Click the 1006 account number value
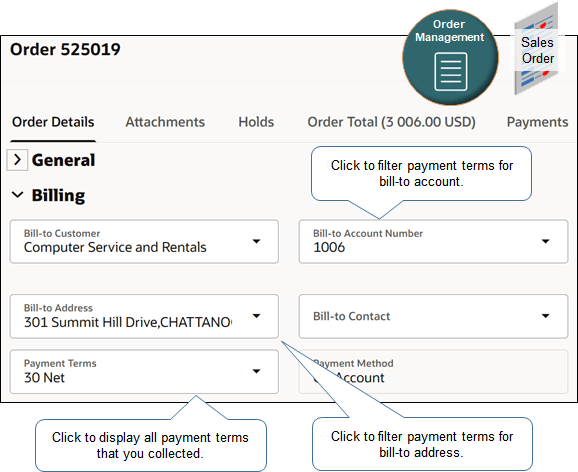The image size is (578, 472). click(329, 247)
